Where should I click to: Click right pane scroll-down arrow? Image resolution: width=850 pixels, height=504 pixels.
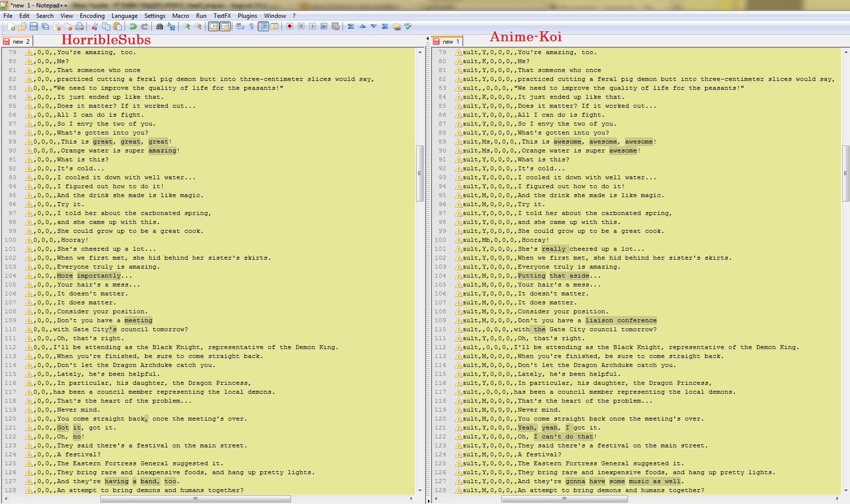[x=846, y=491]
